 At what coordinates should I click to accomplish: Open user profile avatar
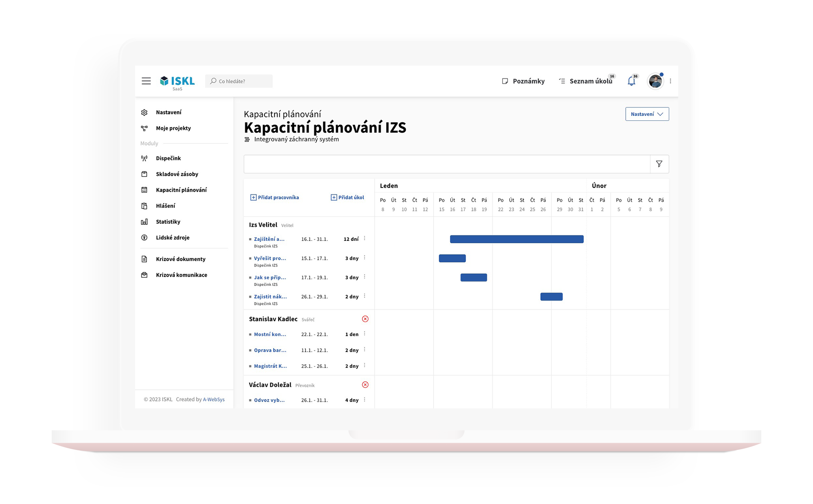pos(655,81)
